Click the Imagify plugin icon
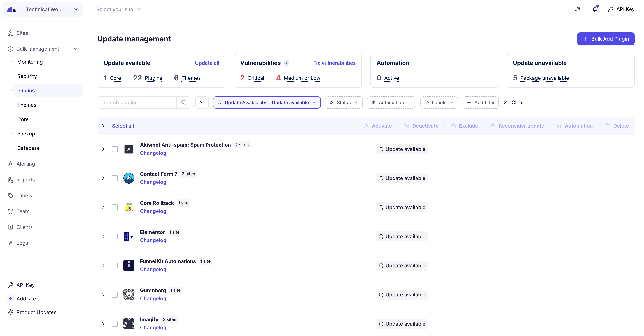Screen dimensions: 644x336 [129, 324]
